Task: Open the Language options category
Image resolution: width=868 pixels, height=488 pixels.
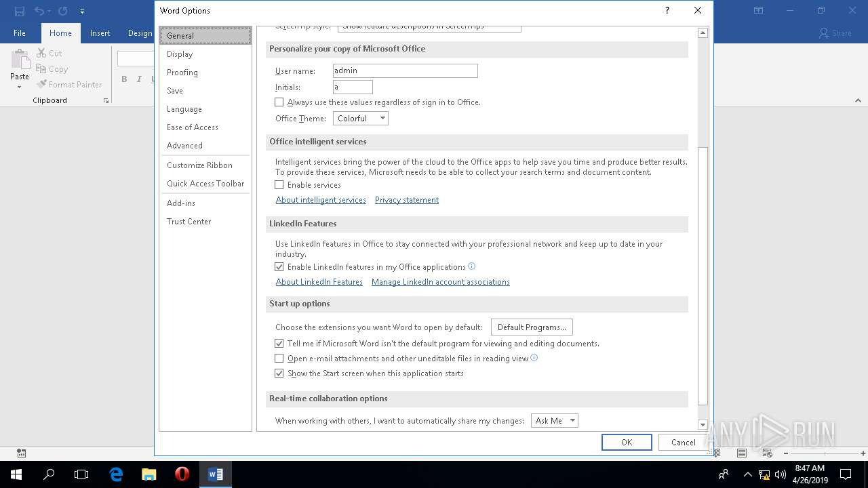Action: (x=205, y=109)
